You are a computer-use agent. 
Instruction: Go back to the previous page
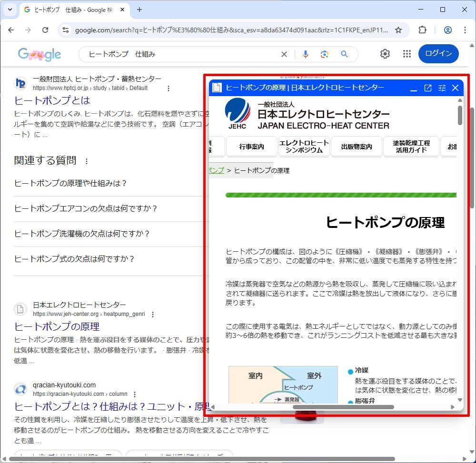click(11, 30)
